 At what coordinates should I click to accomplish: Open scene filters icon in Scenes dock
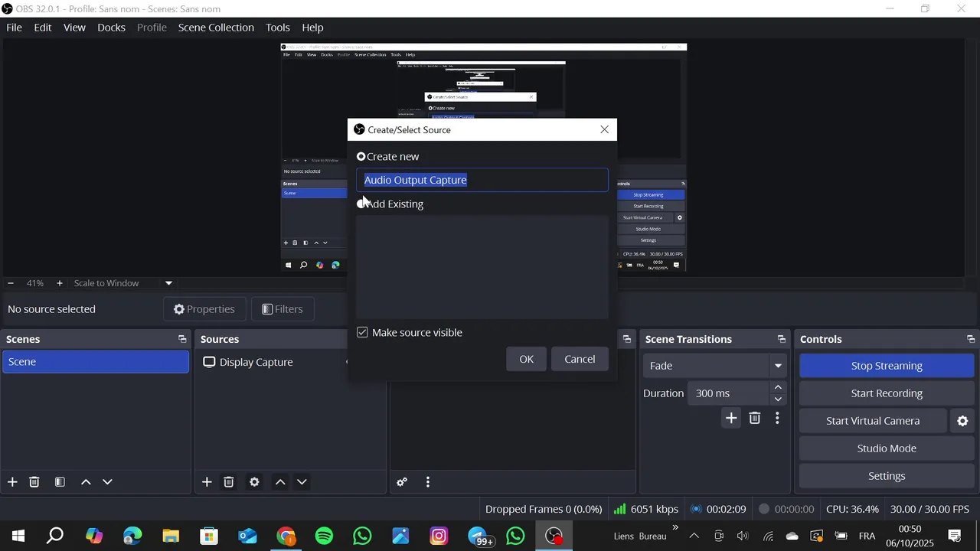[x=60, y=482]
